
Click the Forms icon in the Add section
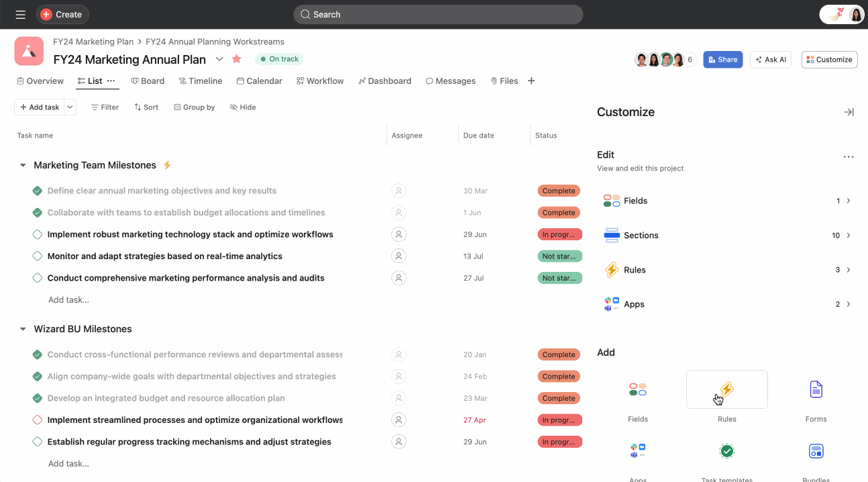pos(816,389)
